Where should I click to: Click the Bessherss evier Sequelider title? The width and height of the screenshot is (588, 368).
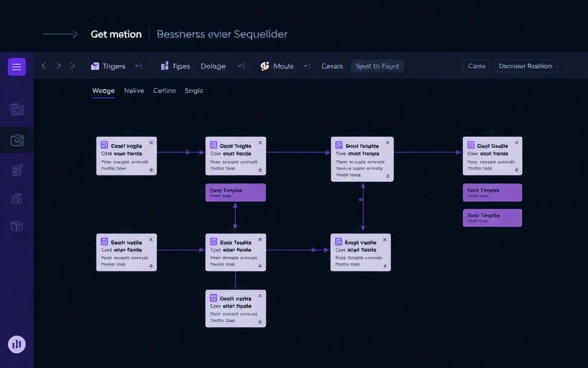point(222,34)
